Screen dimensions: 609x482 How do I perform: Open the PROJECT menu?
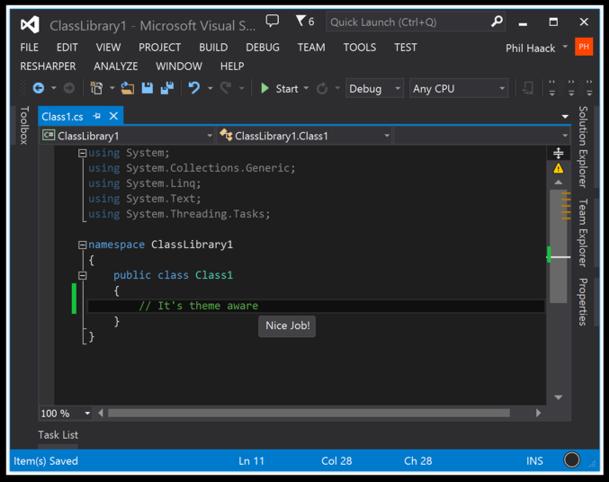pyautogui.click(x=160, y=47)
